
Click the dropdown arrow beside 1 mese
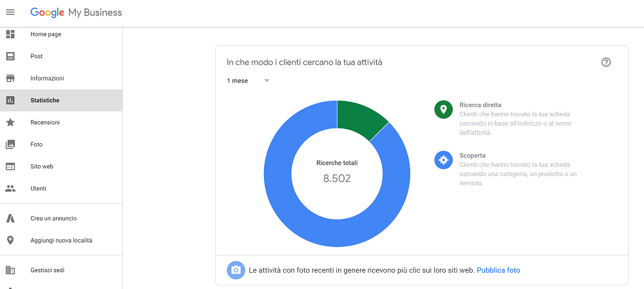(267, 81)
